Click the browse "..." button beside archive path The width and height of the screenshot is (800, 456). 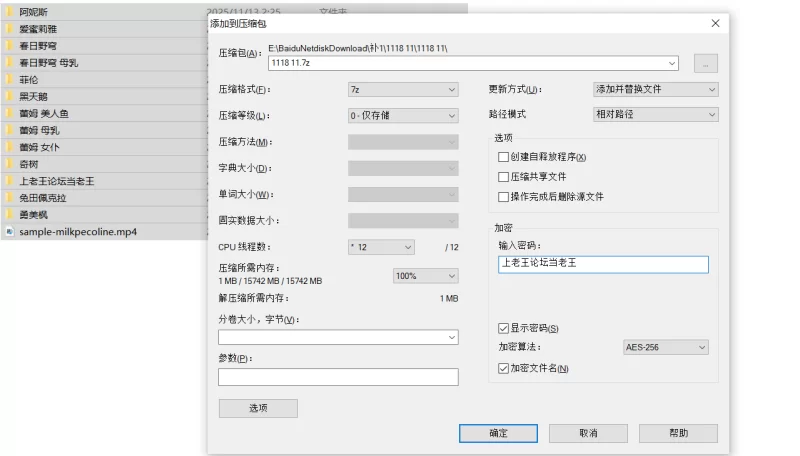tap(705, 63)
